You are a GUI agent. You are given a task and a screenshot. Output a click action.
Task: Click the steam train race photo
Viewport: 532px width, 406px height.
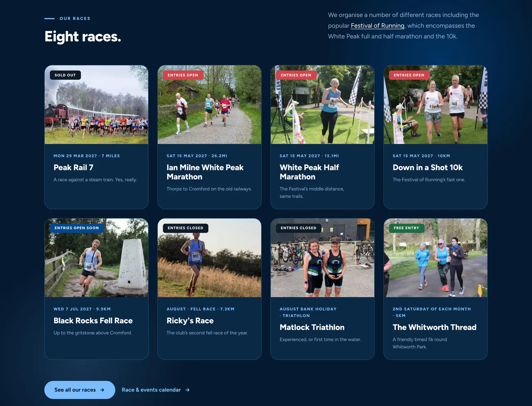point(97,105)
